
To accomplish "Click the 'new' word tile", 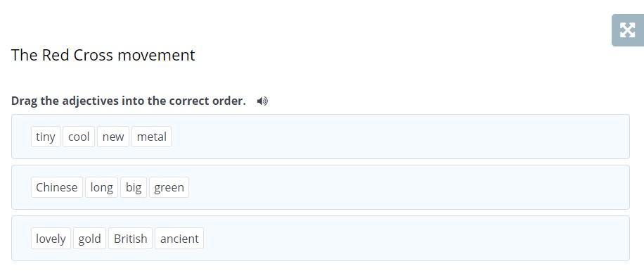I will [113, 137].
